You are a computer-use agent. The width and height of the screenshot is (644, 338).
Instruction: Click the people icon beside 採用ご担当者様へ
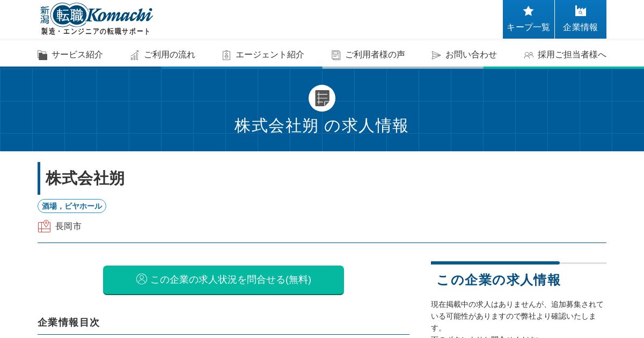click(529, 55)
